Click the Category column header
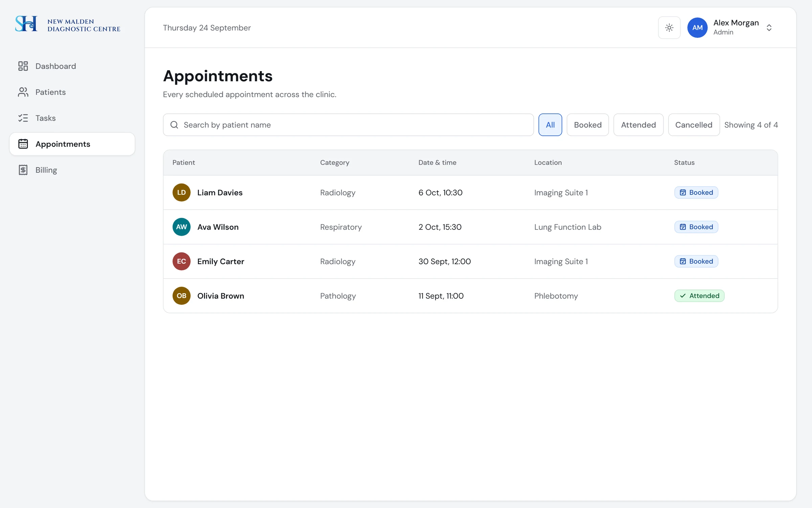This screenshot has height=508, width=812. point(335,163)
